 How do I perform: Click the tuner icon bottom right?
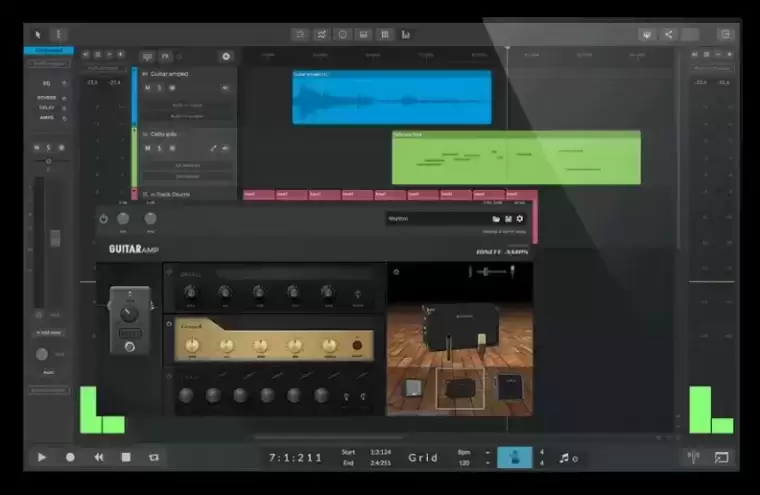pyautogui.click(x=694, y=457)
